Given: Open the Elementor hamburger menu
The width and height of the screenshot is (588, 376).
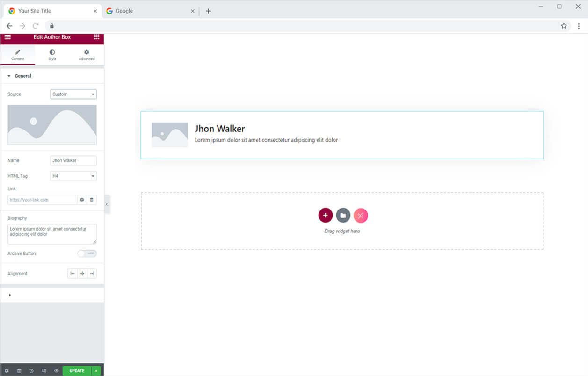Looking at the screenshot, I should [x=7, y=37].
